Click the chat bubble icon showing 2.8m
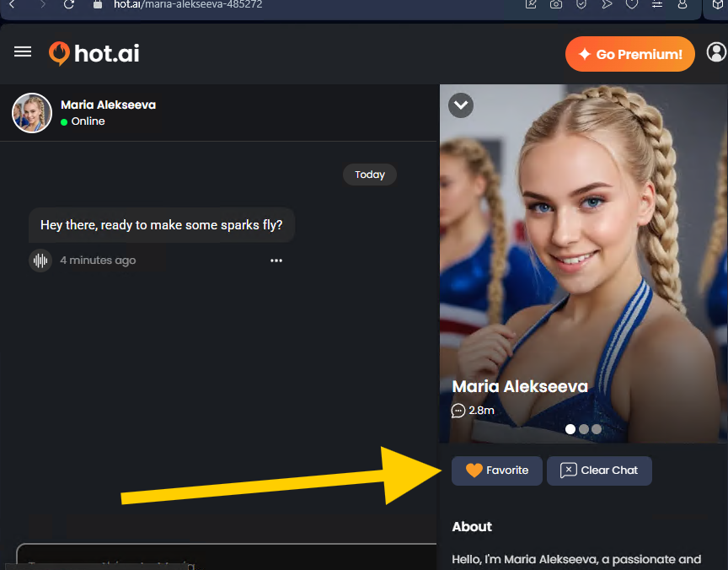Screen dimensions: 728x570 [459, 411]
